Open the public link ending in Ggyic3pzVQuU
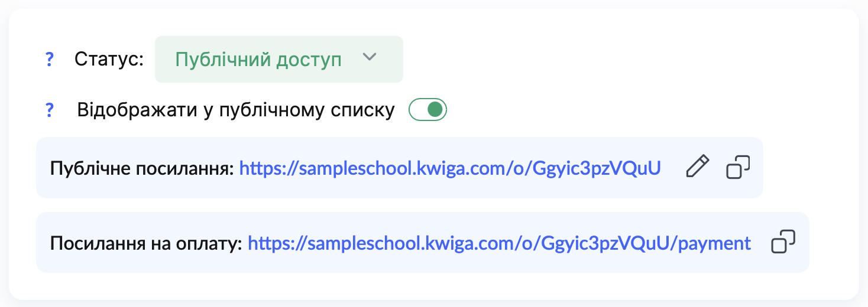This screenshot has height=307, width=868. point(449,168)
